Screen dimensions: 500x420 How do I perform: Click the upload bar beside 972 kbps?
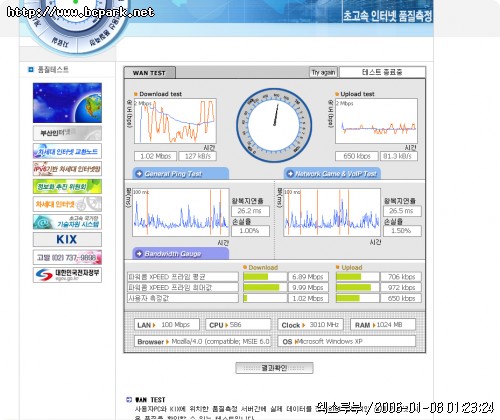(358, 287)
